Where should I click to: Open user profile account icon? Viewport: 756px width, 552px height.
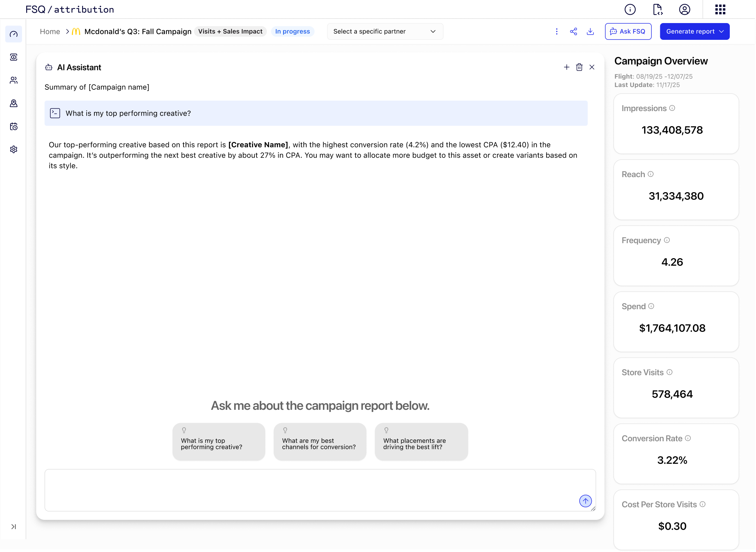tap(684, 9)
